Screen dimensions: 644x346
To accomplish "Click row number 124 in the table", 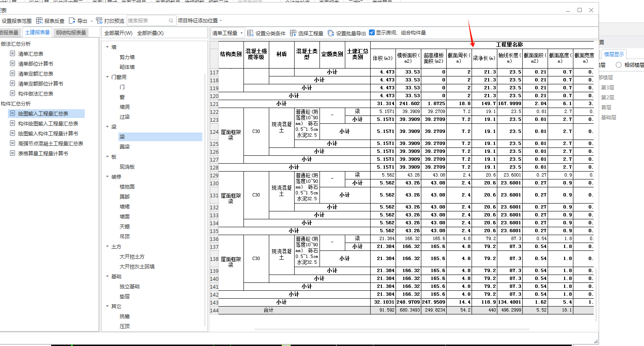I will coord(214,132).
